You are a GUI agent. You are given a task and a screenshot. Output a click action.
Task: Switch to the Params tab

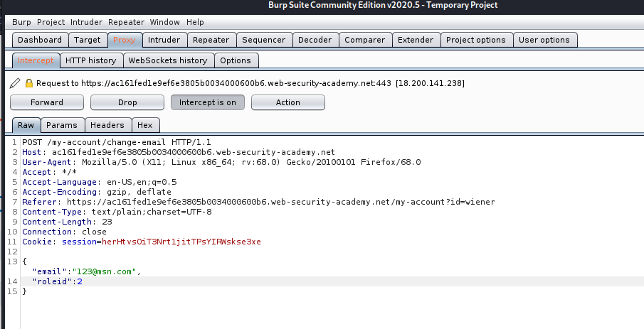click(62, 125)
